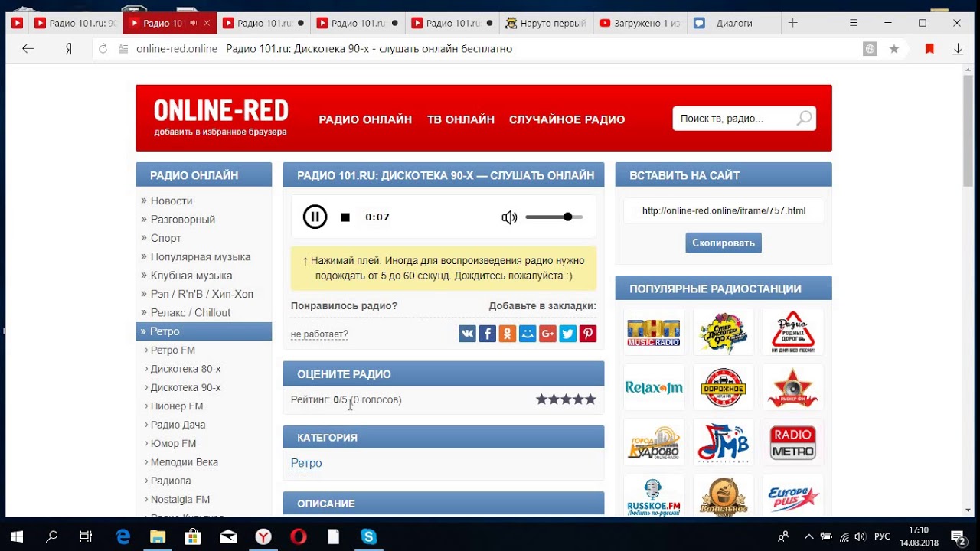Click the search magnifier in site header
Screen dimensions: 980x551
804,119
